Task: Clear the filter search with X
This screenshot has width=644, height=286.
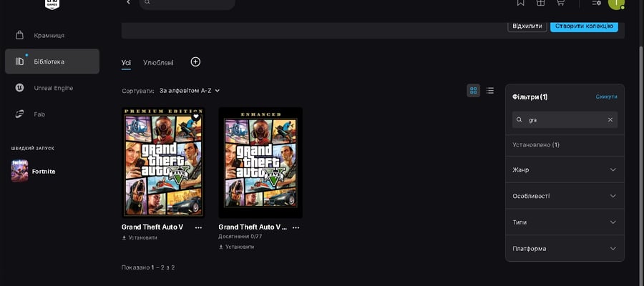Action: click(610, 120)
